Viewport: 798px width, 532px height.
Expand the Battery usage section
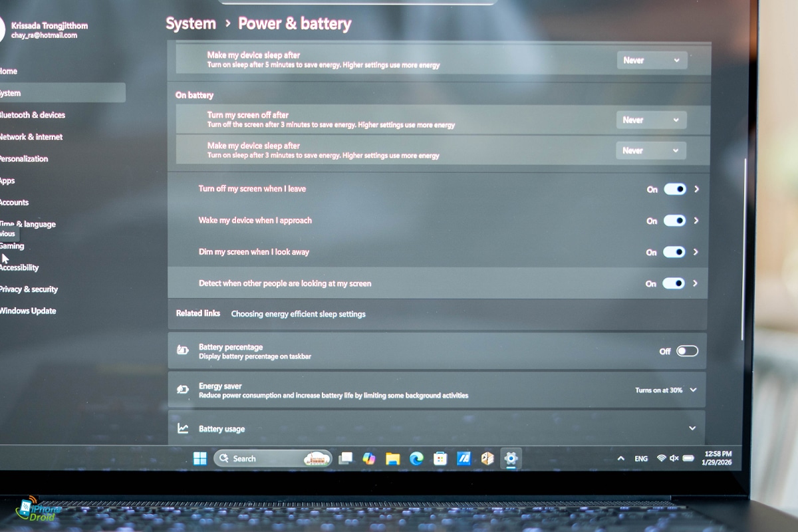(x=692, y=429)
